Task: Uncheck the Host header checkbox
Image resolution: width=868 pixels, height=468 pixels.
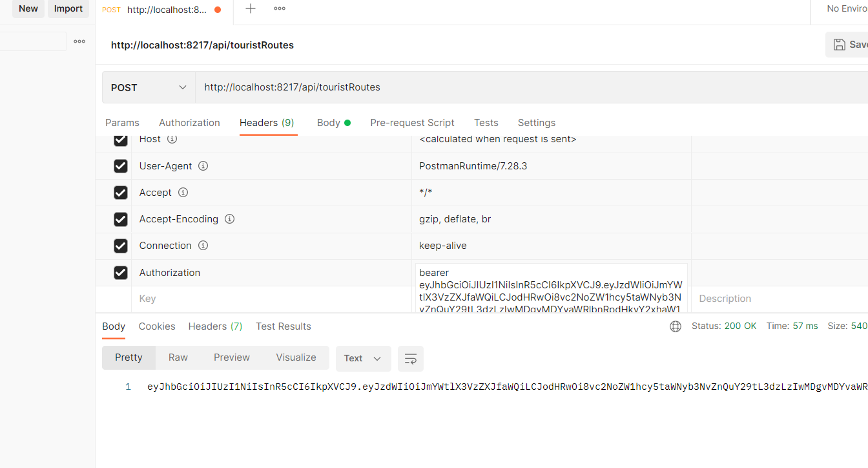Action: pos(121,140)
